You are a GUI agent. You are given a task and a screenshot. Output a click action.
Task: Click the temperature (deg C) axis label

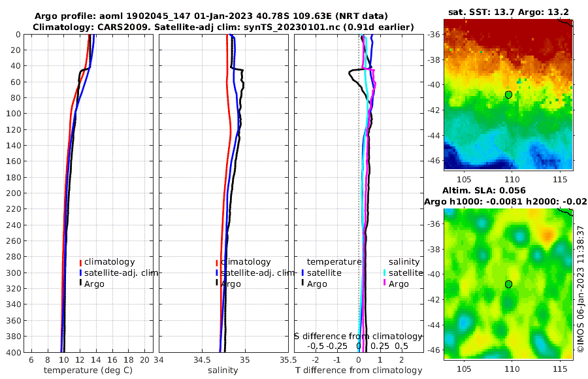coord(88,371)
